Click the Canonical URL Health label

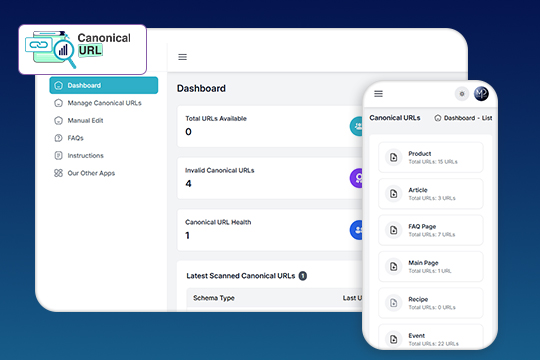coord(218,222)
